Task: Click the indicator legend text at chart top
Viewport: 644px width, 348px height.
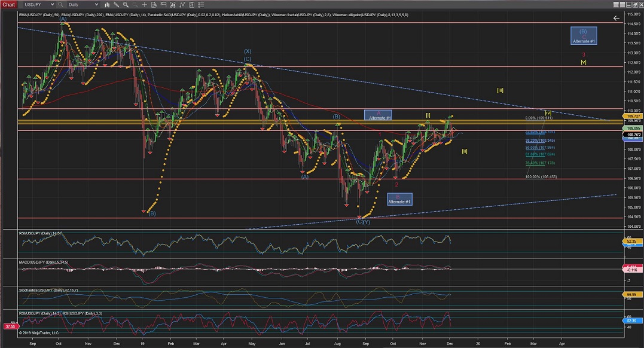Action: 213,15
